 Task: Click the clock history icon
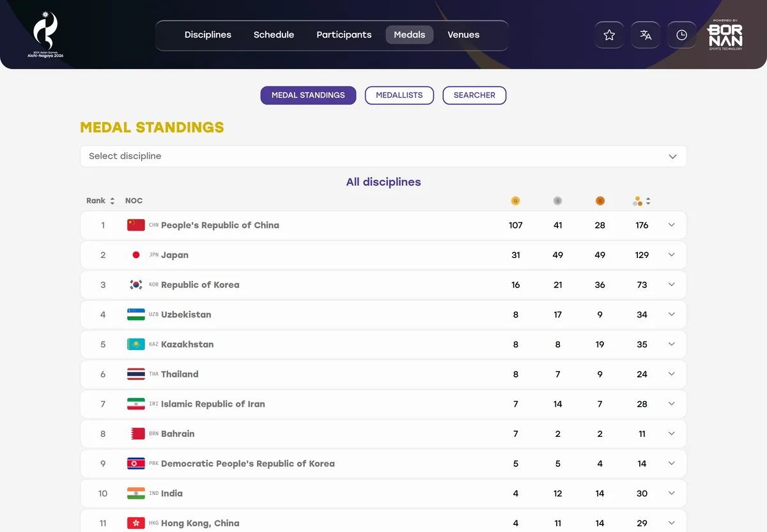coord(682,35)
